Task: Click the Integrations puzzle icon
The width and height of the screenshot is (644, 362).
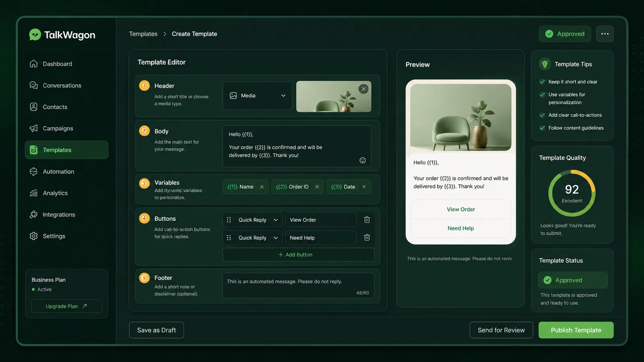Action: click(34, 214)
